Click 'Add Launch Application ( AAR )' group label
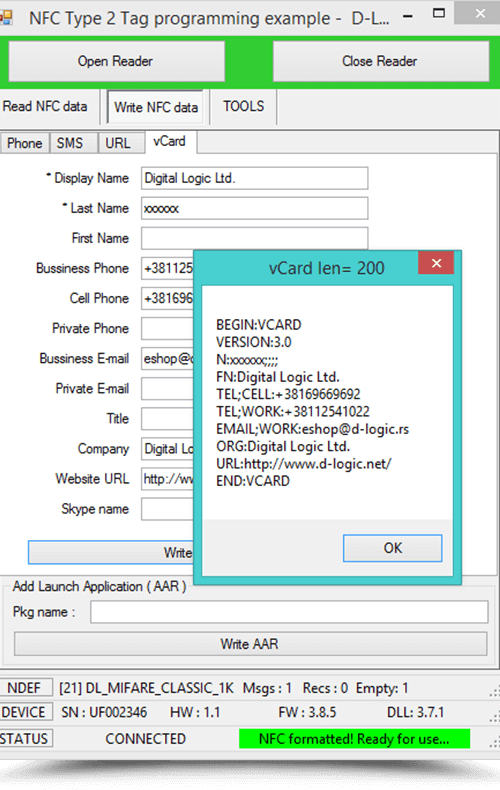Screen dimensions: 500x790 click(99, 586)
